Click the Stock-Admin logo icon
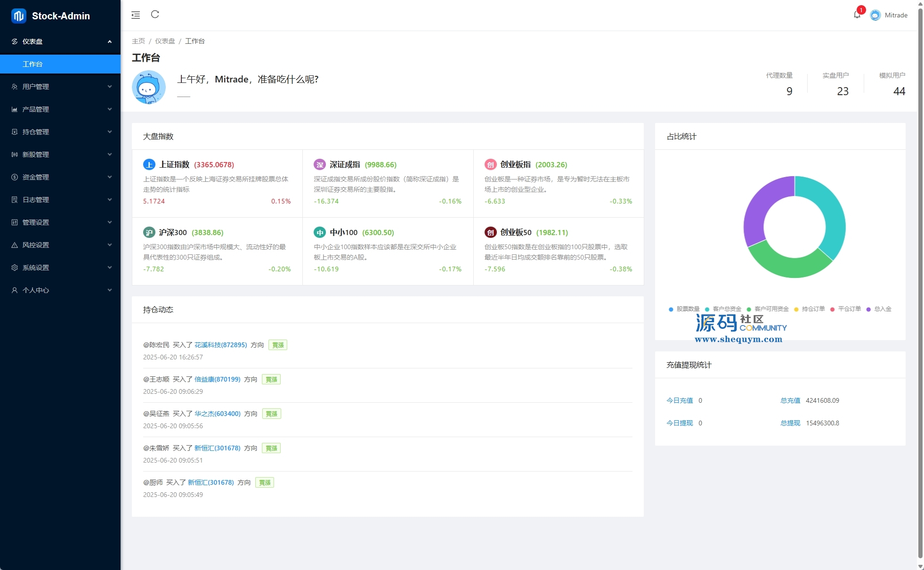The height and width of the screenshot is (570, 924). (x=19, y=16)
